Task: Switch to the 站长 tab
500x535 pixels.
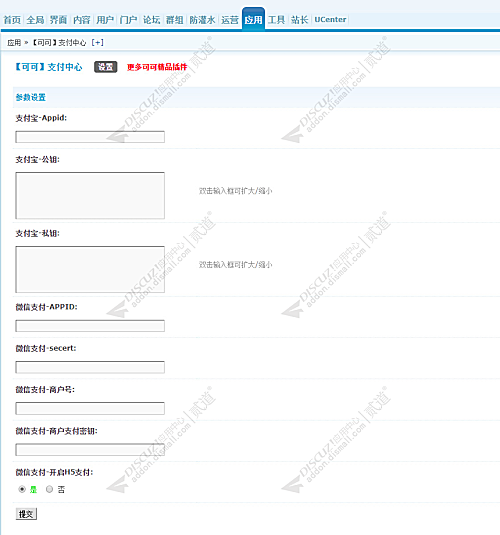Action: click(300, 20)
